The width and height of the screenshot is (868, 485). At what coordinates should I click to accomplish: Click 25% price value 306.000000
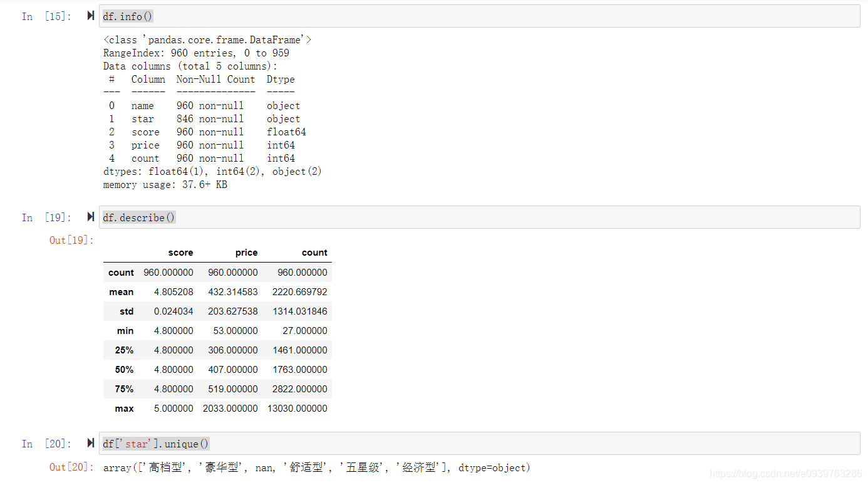pyautogui.click(x=233, y=350)
